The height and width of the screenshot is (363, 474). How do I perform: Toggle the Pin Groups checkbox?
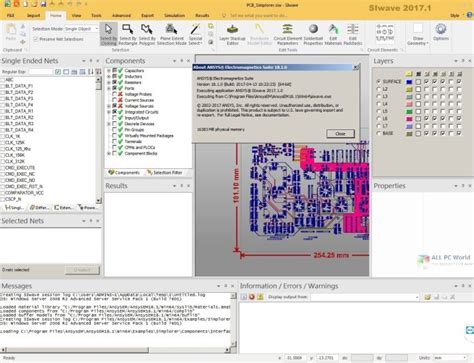(x=114, y=130)
